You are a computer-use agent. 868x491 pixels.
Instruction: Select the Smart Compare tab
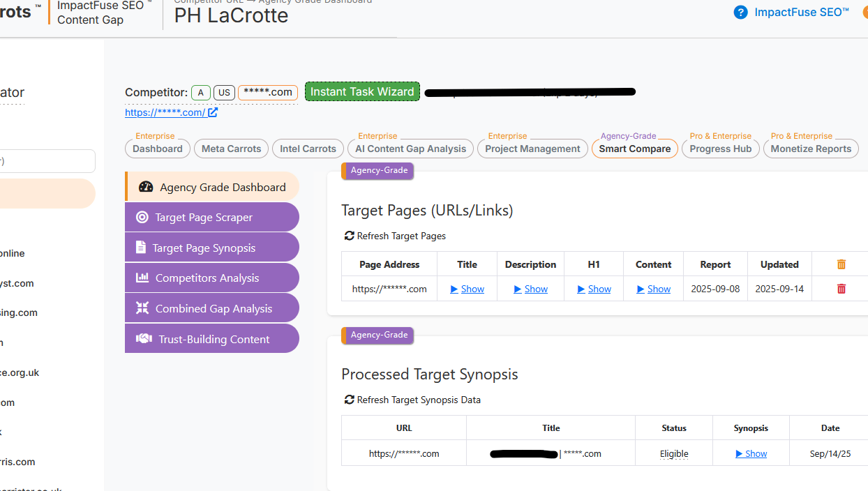click(x=635, y=149)
